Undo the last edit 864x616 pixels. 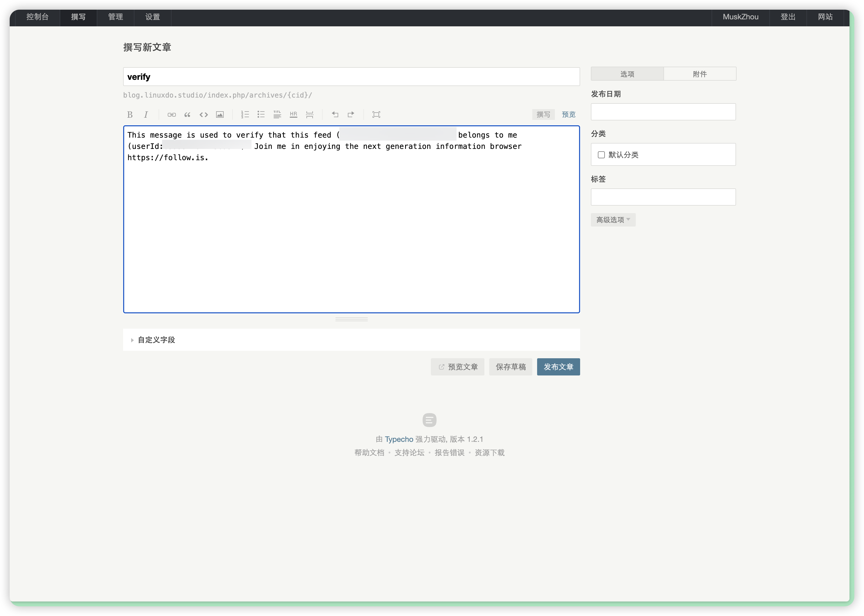pos(335,114)
